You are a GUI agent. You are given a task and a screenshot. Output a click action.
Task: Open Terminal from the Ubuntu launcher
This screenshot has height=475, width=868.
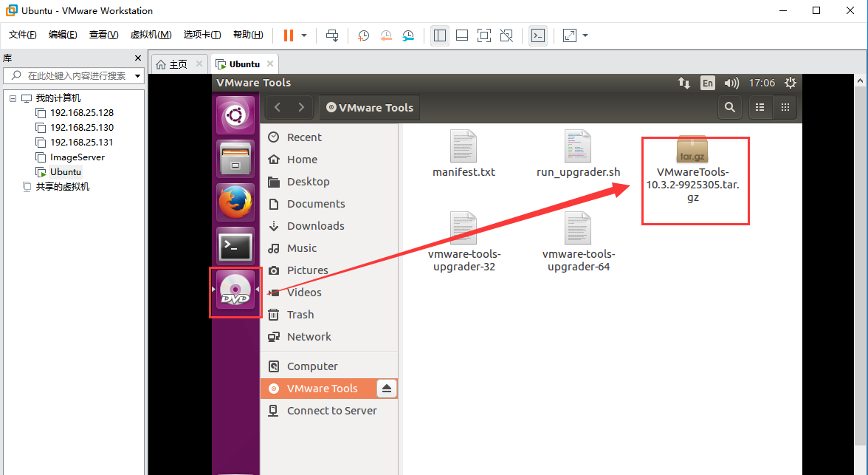click(x=235, y=247)
